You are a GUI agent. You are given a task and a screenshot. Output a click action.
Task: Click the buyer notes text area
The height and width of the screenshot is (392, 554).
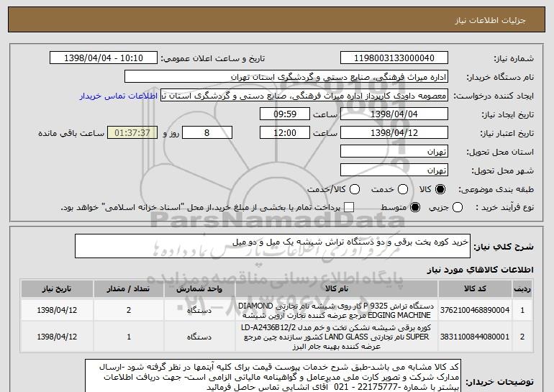[x=273, y=376]
